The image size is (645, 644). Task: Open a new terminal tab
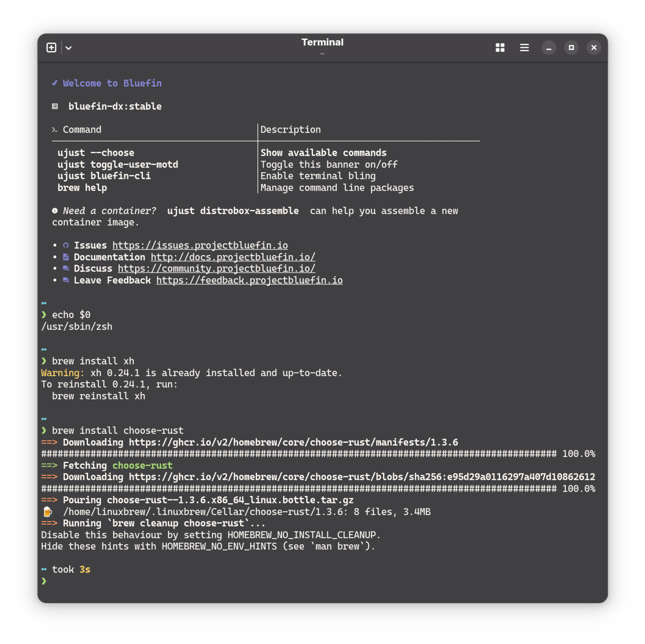tap(51, 48)
